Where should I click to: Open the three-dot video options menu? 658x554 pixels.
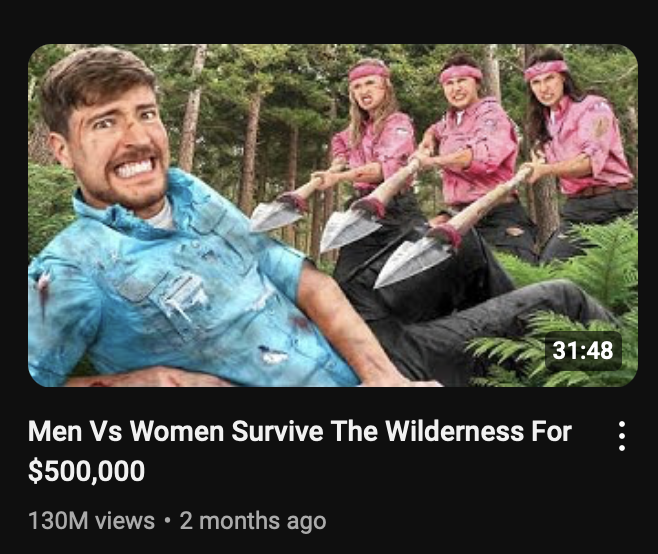pos(622,436)
